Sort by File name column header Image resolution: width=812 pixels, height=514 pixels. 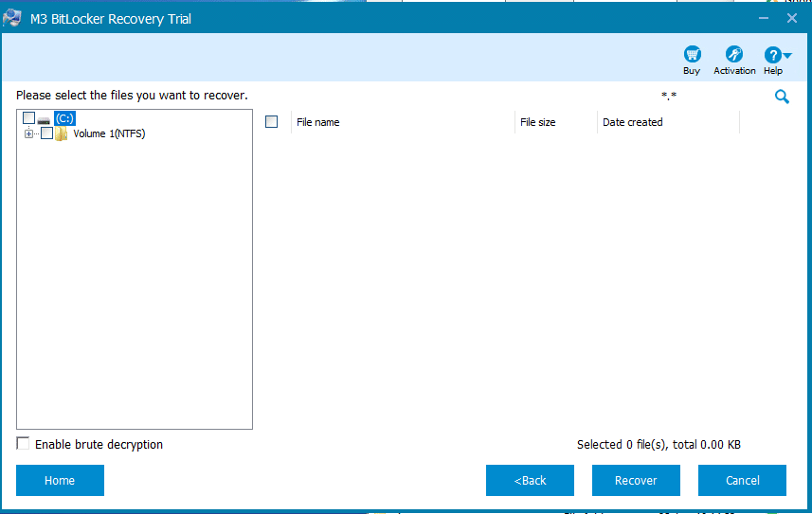point(403,122)
